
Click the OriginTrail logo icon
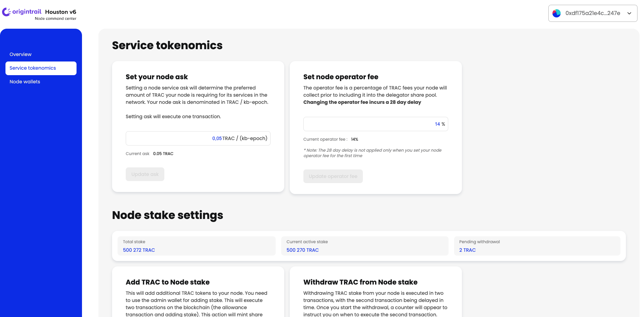6,12
